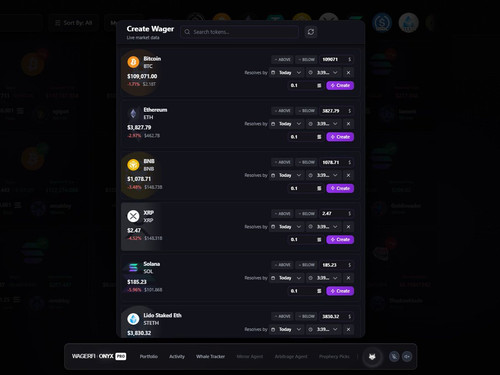Switch to the Whale Tracker tab
Viewport: 500px width, 375px height.
coord(210,357)
